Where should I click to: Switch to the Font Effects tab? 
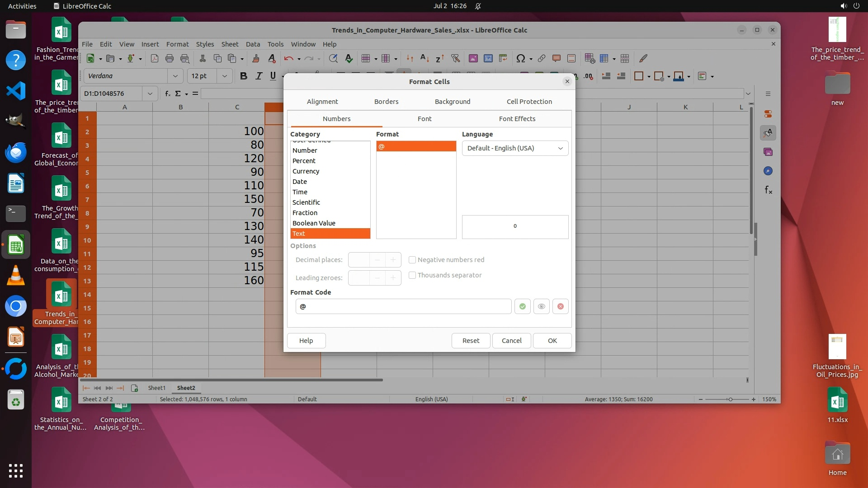coord(517,119)
